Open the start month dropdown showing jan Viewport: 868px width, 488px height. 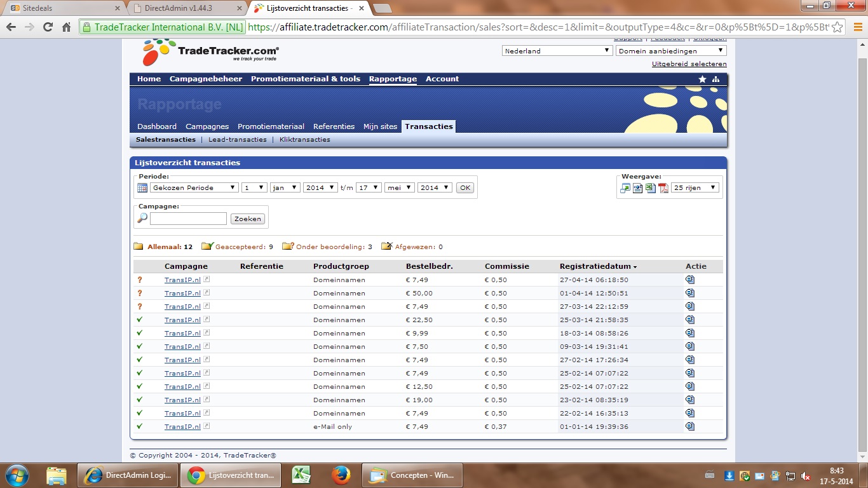tap(285, 187)
